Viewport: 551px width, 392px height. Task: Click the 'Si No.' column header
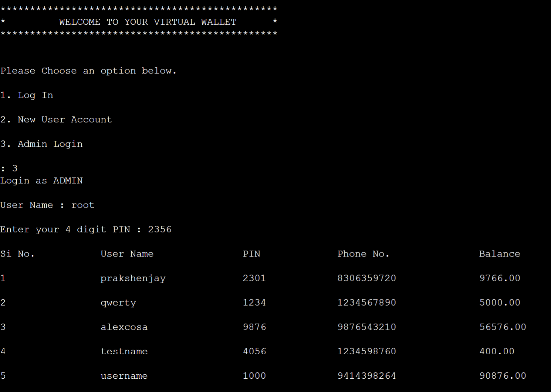pos(17,254)
